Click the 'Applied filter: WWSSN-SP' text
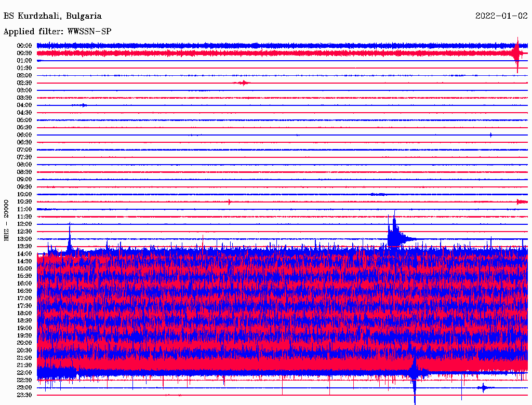532x405 pixels. point(57,32)
